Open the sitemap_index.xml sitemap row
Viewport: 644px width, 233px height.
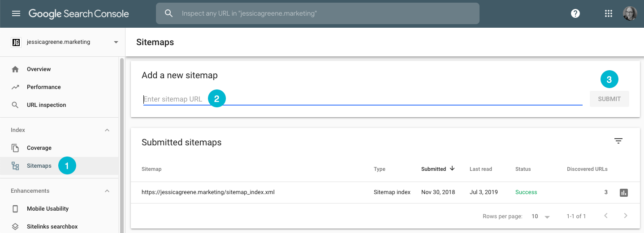click(385, 192)
